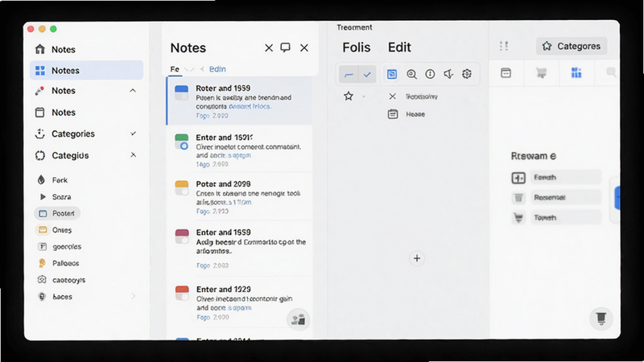644x362 pixels.
Task: Click the star favorite icon
Action: (349, 96)
